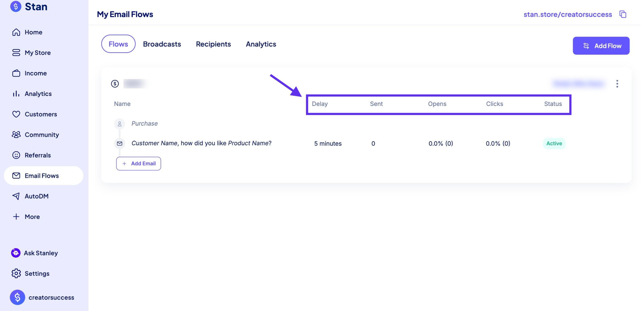Open the Analytics tab in Email Flows
This screenshot has height=311, width=644.
261,44
